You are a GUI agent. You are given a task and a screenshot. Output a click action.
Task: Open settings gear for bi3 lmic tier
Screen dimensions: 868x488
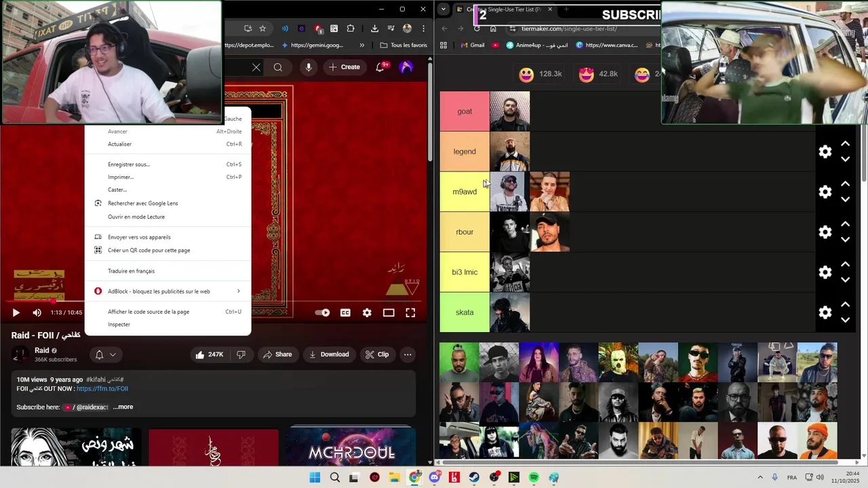(825, 272)
